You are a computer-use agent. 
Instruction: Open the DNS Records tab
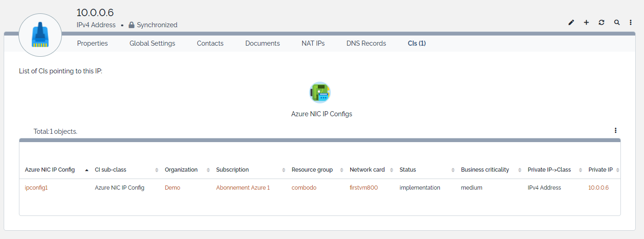(x=366, y=43)
